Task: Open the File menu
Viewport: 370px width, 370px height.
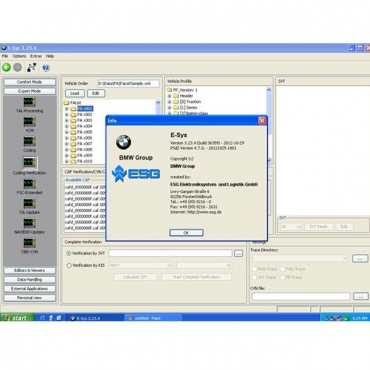Action: (5, 56)
